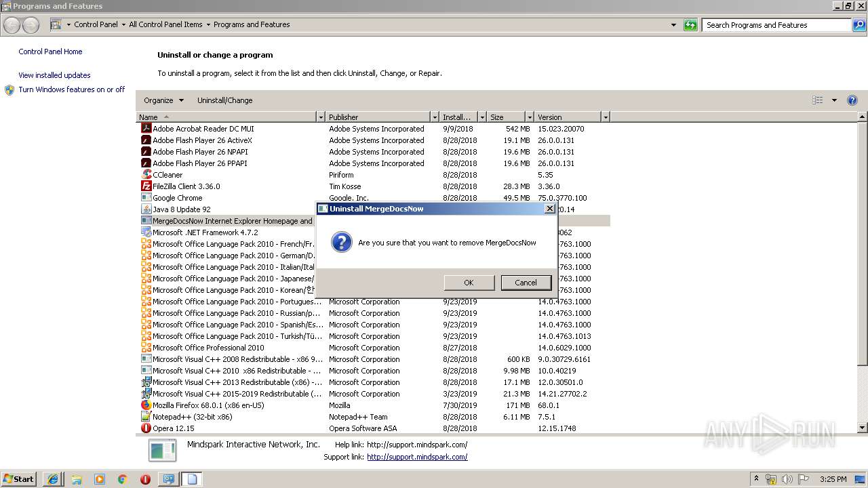Screen dimensions: 868x488
Task: Click the FileZilla Client icon
Action: (x=146, y=186)
